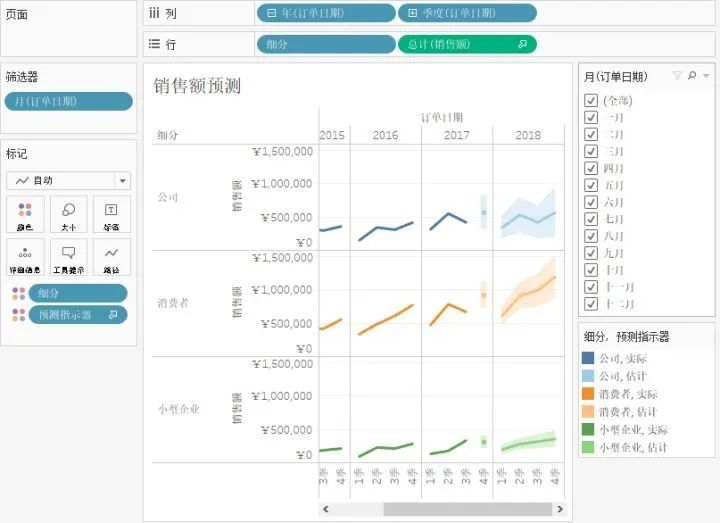Image resolution: width=720 pixels, height=523 pixels.
Task: Uncheck the 九月 checkbox
Action: point(591,253)
